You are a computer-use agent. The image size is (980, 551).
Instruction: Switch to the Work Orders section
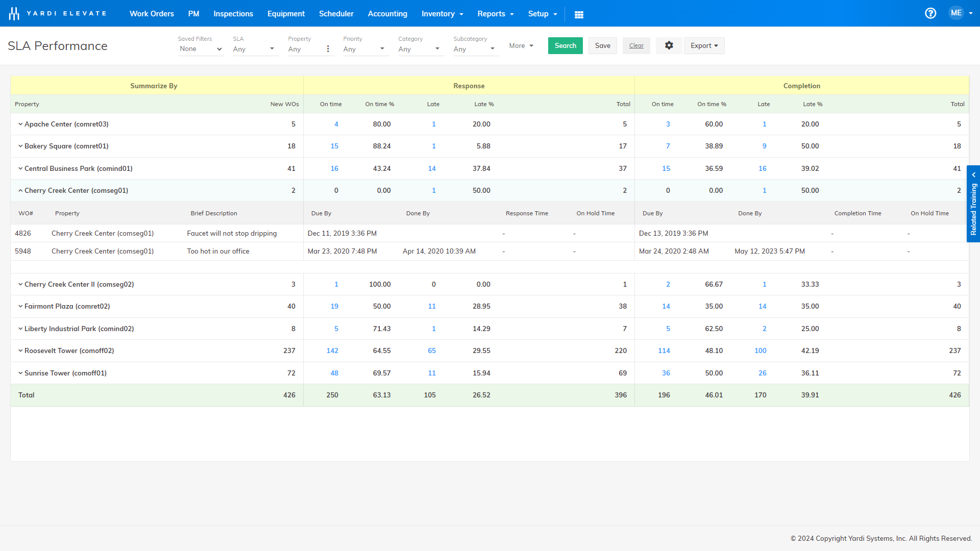tap(152, 14)
